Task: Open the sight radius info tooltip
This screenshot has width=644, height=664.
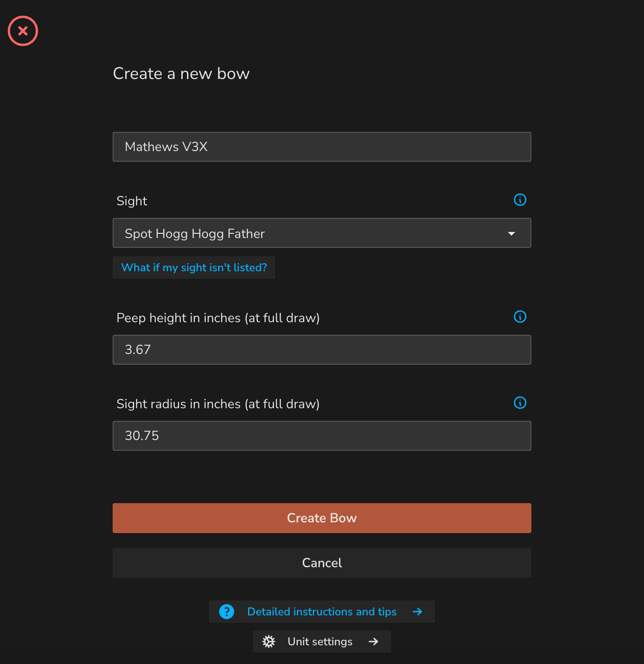Action: click(520, 403)
